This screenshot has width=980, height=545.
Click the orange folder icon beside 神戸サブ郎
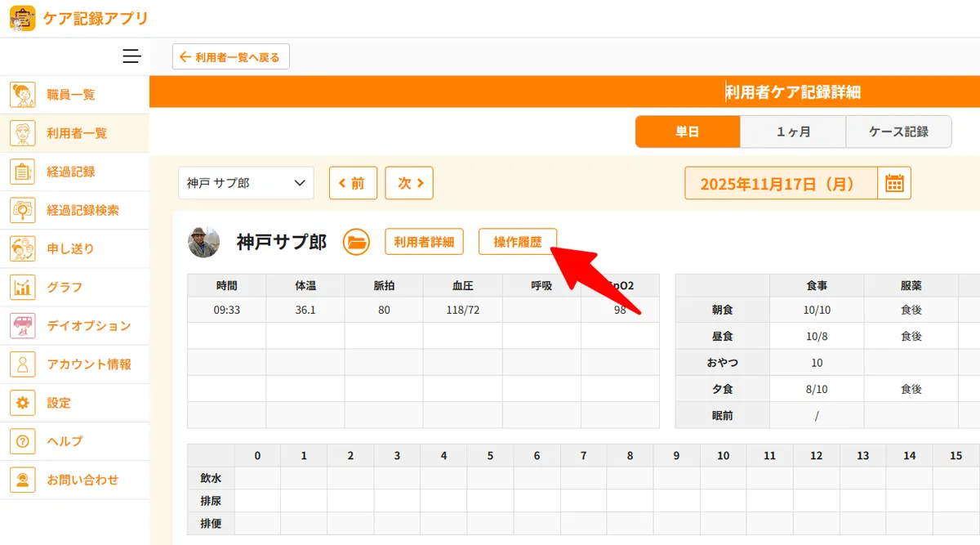pyautogui.click(x=356, y=242)
